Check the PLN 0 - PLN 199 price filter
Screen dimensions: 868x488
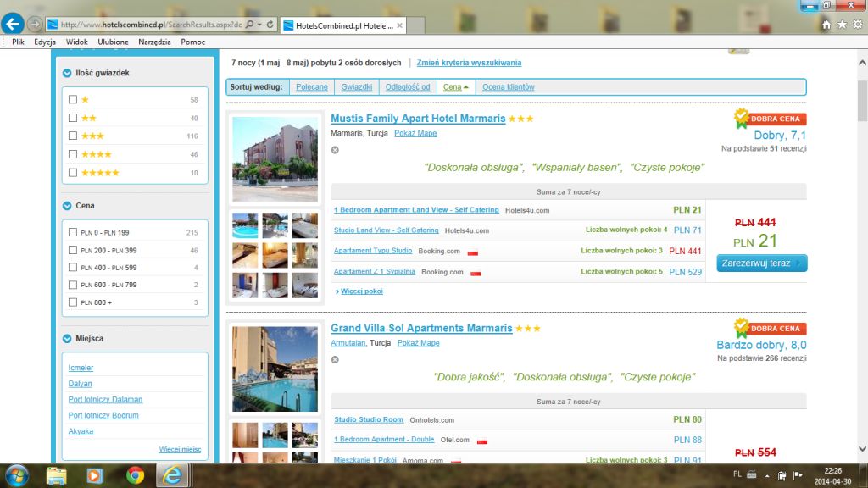point(73,232)
